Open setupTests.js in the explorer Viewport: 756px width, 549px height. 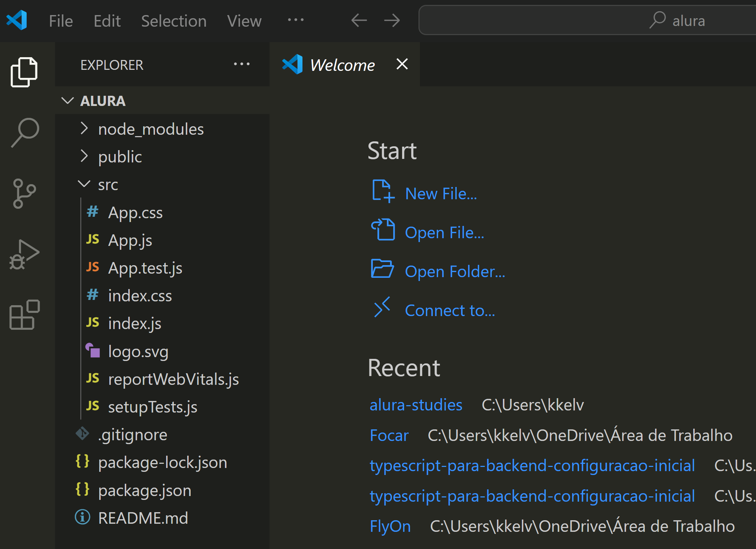pos(152,407)
